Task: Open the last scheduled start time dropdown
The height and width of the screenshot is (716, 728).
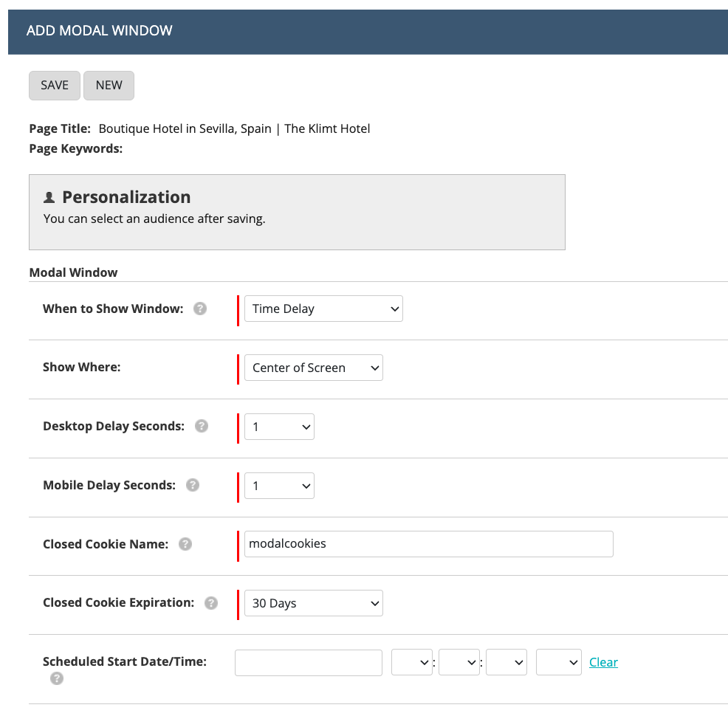Action: point(558,663)
